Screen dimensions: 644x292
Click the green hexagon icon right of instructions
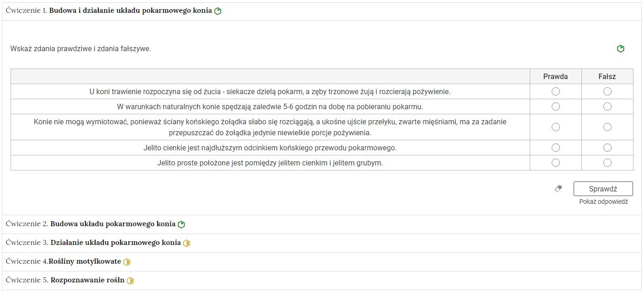click(x=620, y=49)
